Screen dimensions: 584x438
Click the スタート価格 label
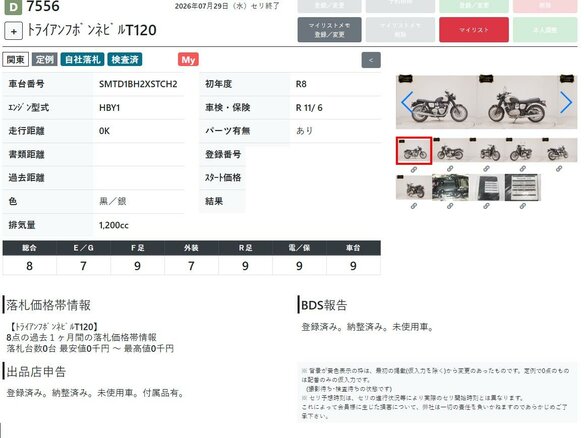[x=223, y=178]
